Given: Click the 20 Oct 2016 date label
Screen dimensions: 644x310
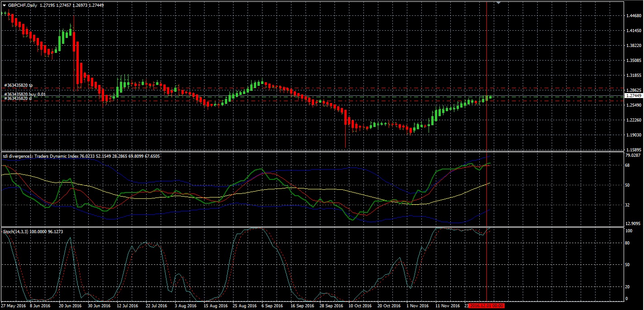Looking at the screenshot, I should [389, 306].
